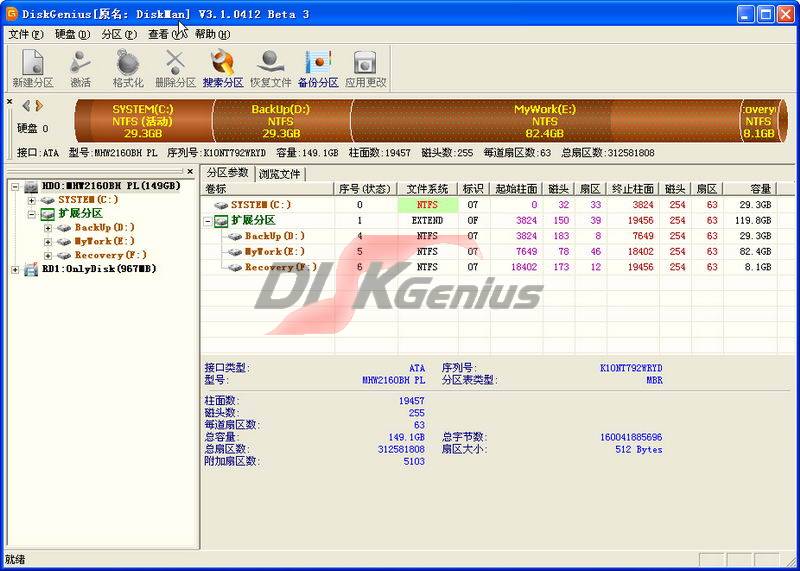Switch to the 分区参数 tab
This screenshot has width=800, height=571.
tap(228, 172)
